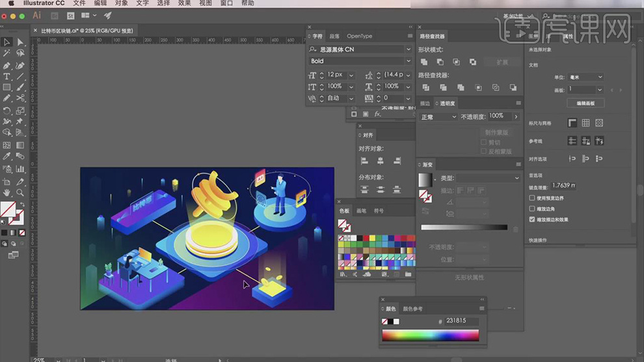
Task: Enable the 缩放边角 checkbox
Action: 533,209
